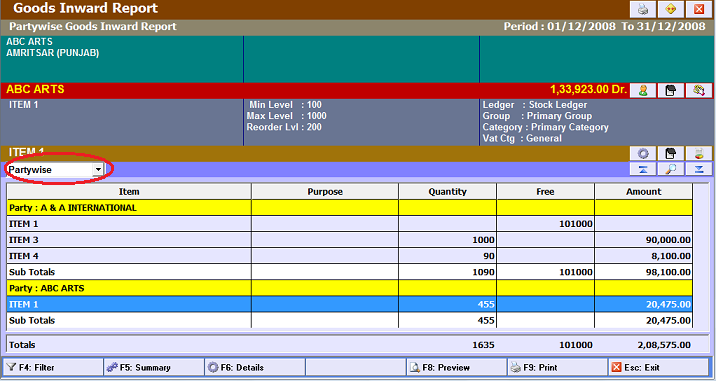Image resolution: width=716 pixels, height=381 pixels.
Task: Select the 'Party : ABC ARTS' group row
Action: click(350, 288)
